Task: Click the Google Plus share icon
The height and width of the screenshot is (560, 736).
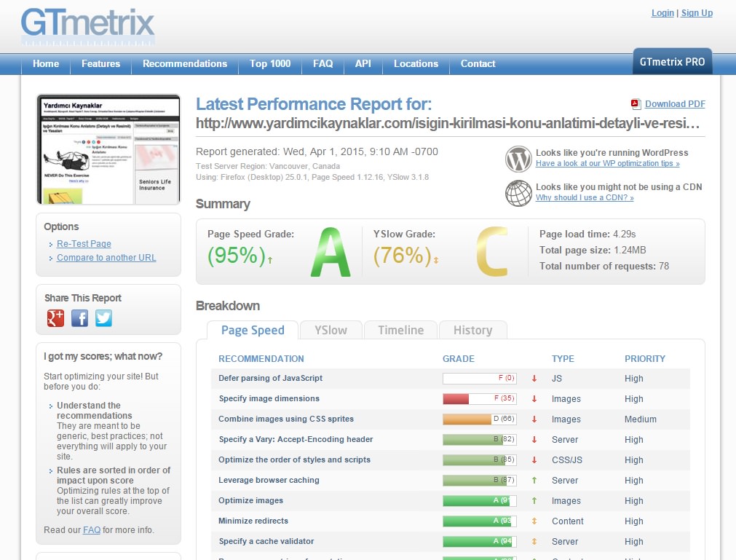Action: tap(56, 318)
